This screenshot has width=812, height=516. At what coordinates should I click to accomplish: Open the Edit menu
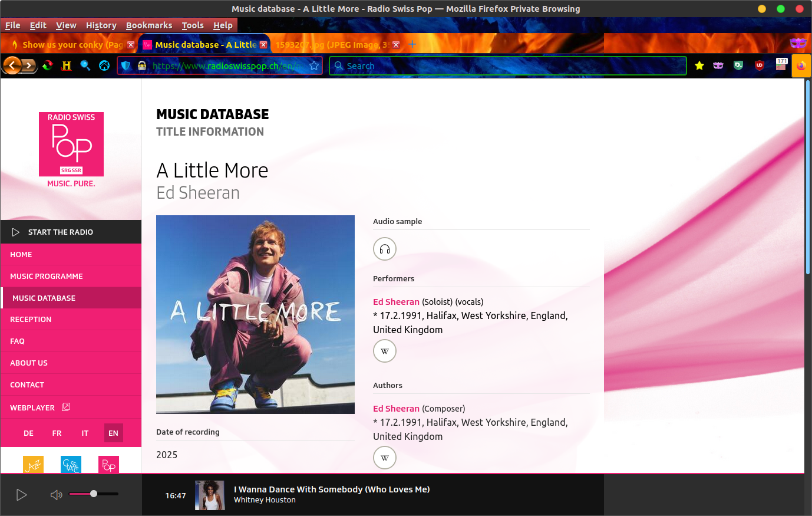coord(38,25)
